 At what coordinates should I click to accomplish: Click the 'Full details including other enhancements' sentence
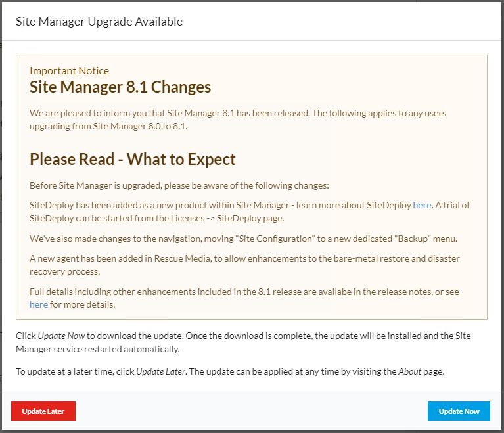244,298
